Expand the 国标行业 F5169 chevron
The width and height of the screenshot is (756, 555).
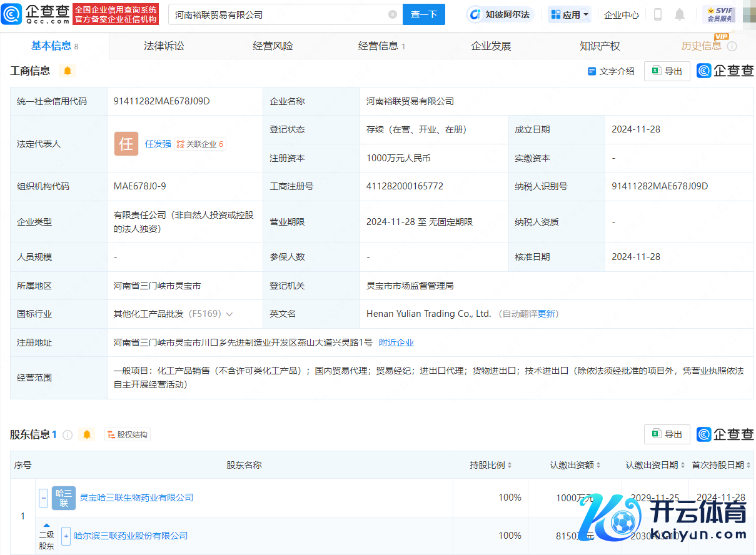229,314
